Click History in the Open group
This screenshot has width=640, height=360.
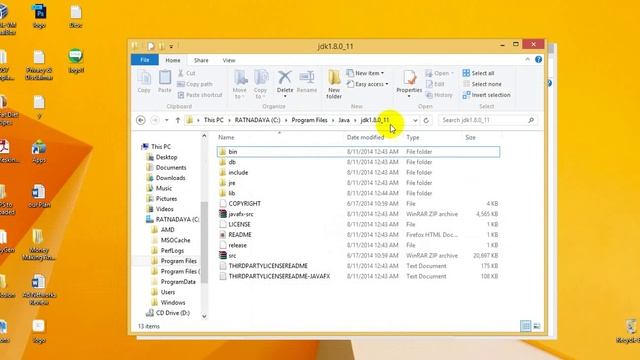tap(439, 95)
